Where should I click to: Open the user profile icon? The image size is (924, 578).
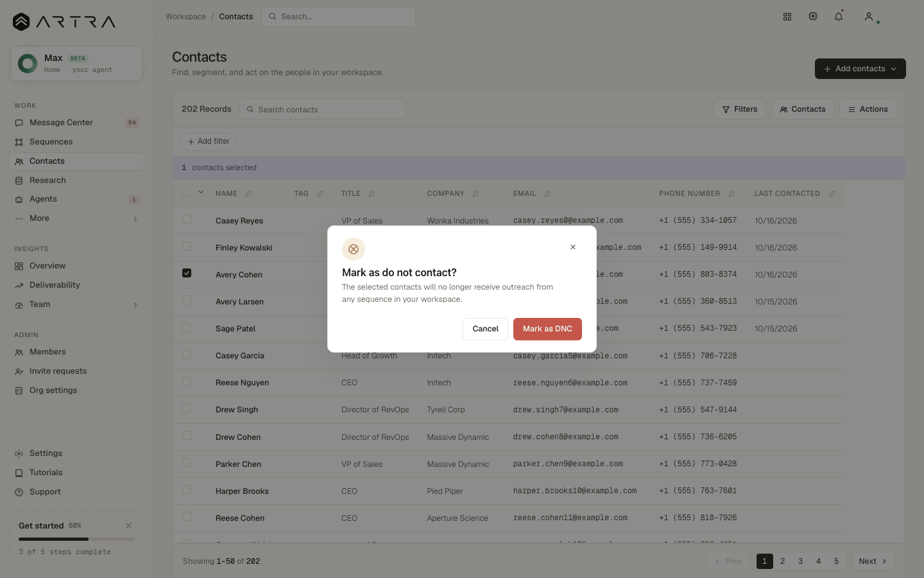coord(869,17)
